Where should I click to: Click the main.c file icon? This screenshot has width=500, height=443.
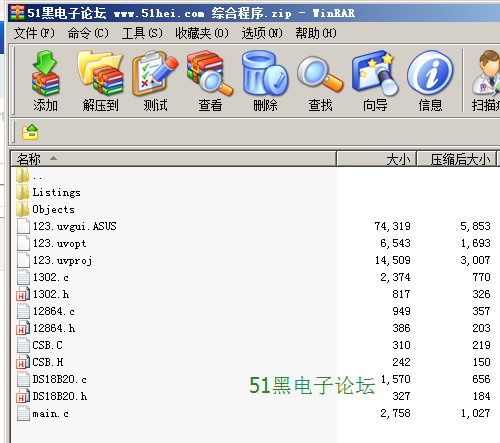click(x=23, y=413)
